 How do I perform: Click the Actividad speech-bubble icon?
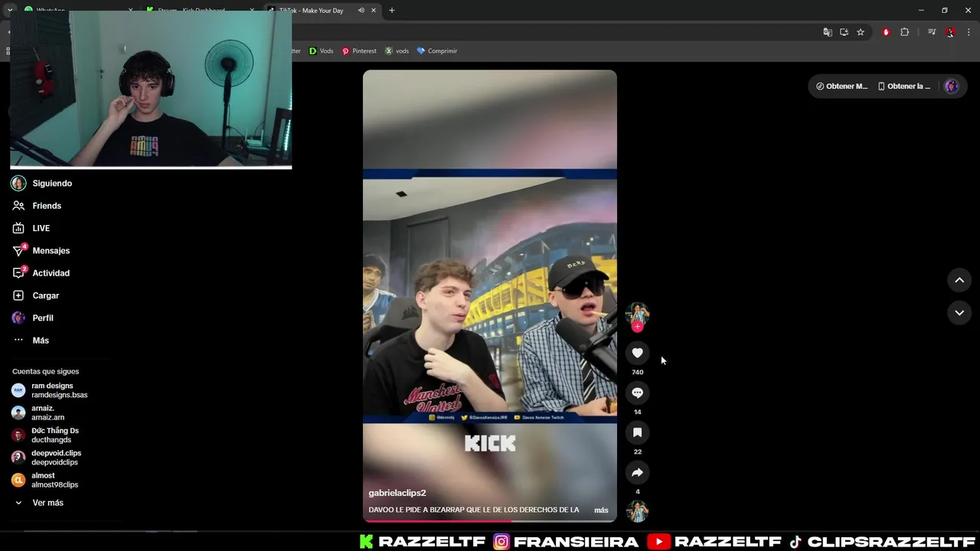click(18, 273)
